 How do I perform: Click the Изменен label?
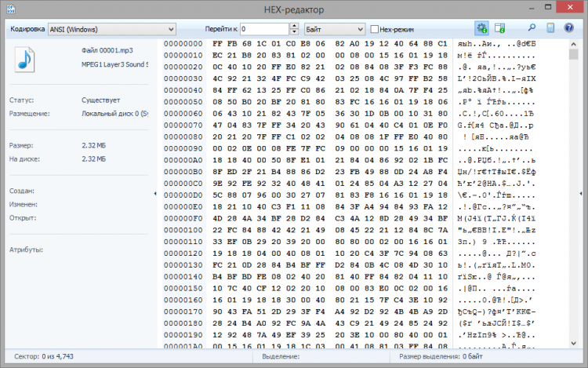(x=24, y=205)
